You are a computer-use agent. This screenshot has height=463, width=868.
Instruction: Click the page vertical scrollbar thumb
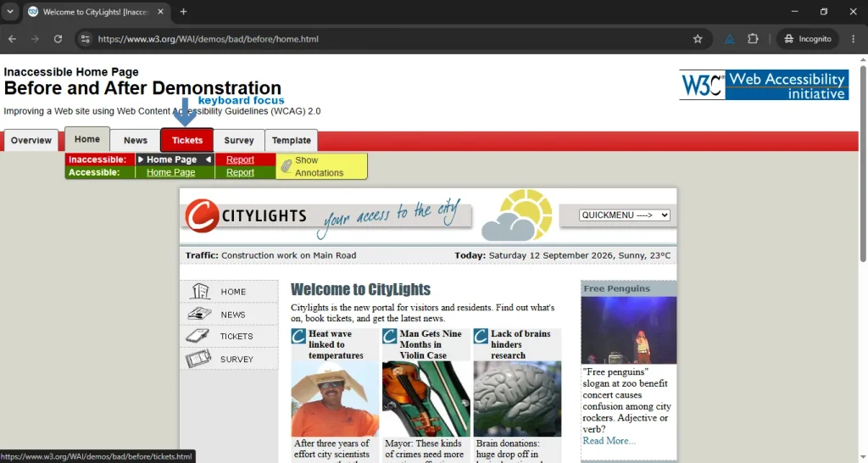tap(863, 164)
